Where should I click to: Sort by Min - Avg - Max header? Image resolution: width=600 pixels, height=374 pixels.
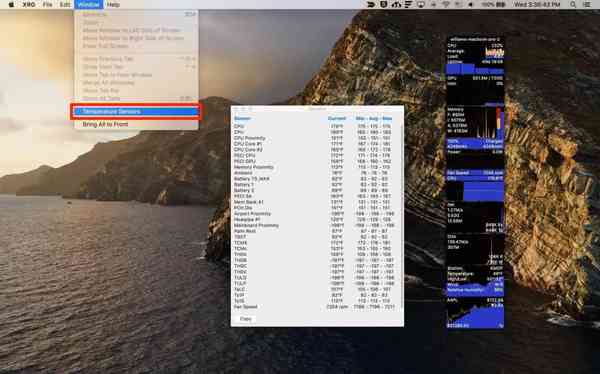pyautogui.click(x=374, y=118)
